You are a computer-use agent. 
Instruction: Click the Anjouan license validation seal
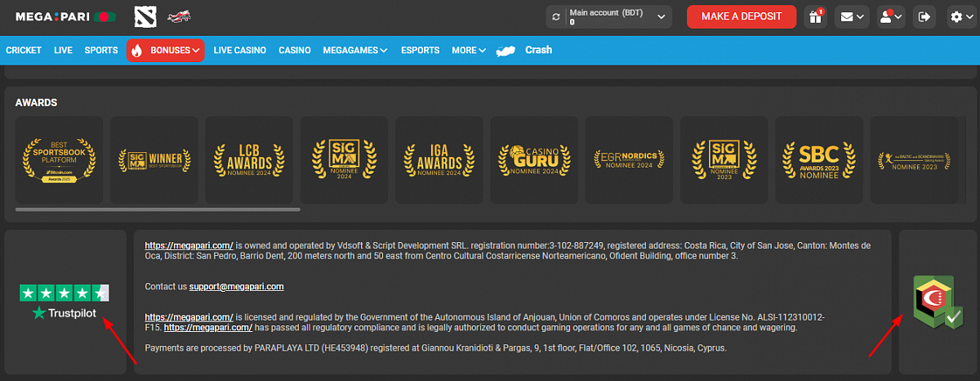click(x=938, y=302)
